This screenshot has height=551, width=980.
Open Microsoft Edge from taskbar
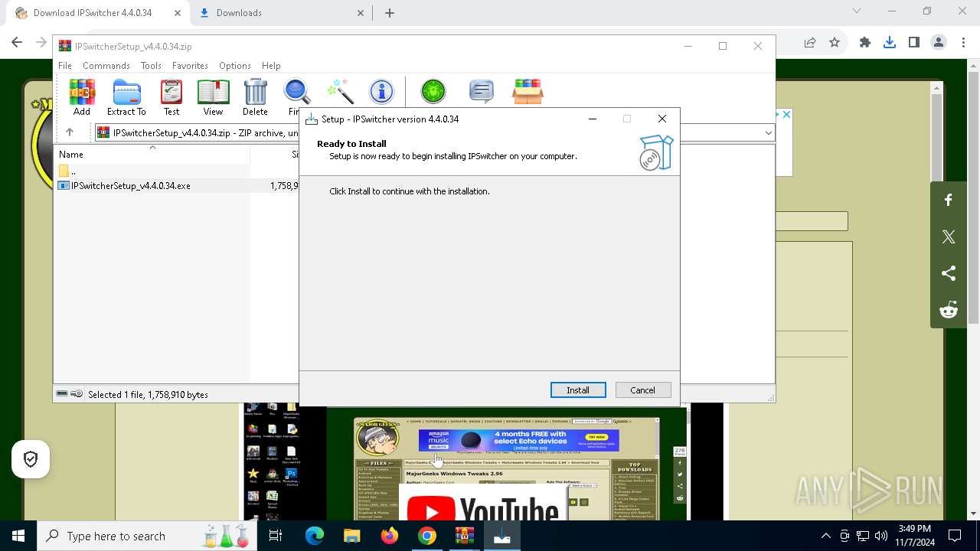coord(315,536)
